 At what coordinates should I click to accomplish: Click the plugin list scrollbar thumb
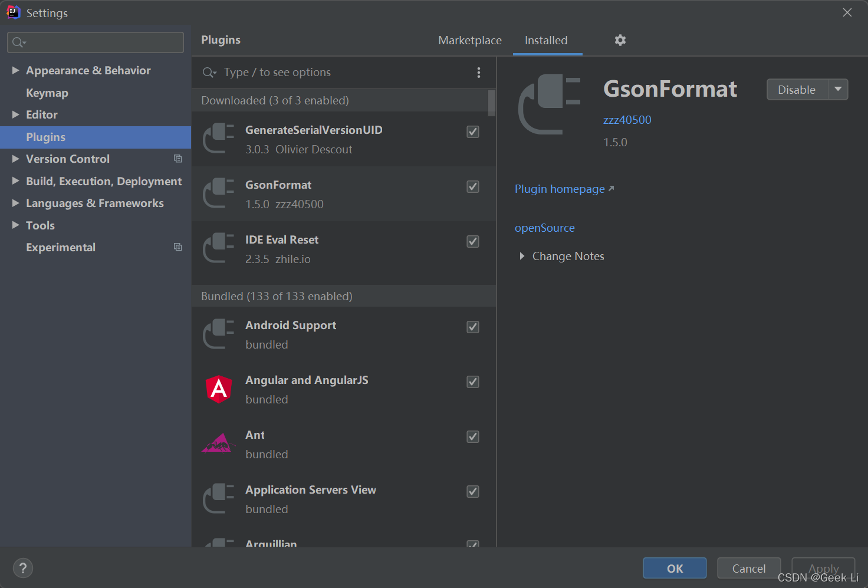(x=491, y=103)
